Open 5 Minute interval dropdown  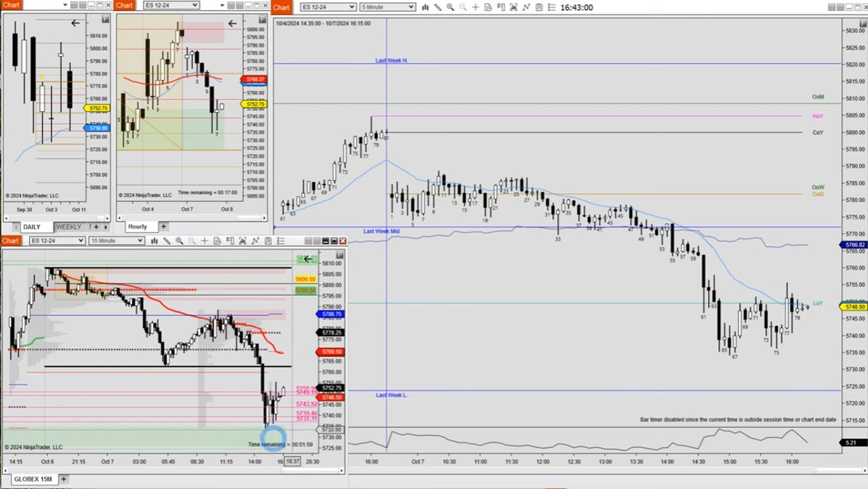click(387, 7)
